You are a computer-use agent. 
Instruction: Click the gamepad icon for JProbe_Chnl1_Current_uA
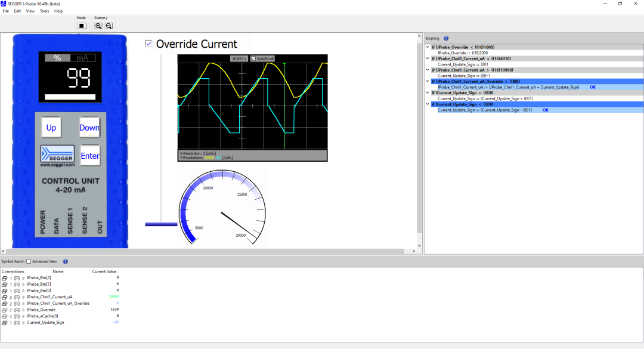coord(17,297)
